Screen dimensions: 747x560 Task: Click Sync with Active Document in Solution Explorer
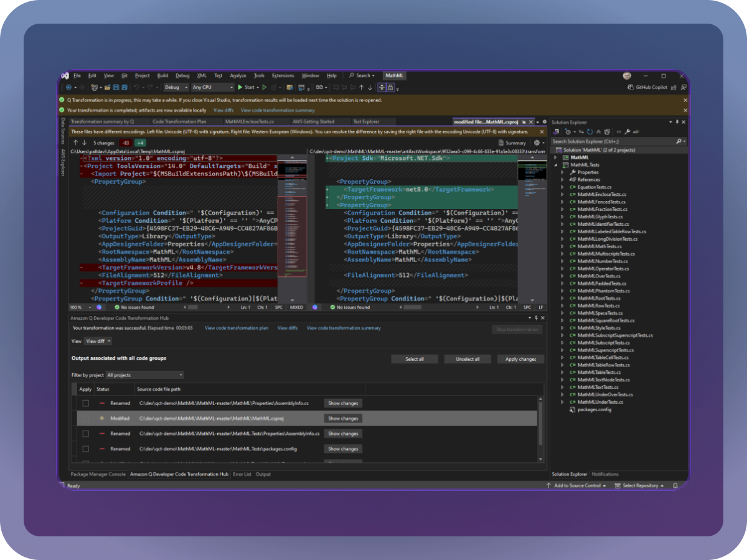[x=581, y=131]
